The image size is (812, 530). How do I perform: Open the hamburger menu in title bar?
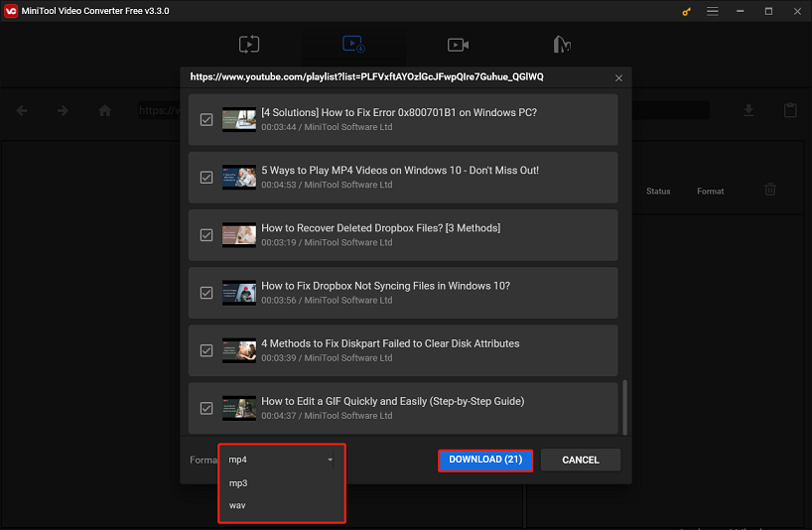pos(713,11)
